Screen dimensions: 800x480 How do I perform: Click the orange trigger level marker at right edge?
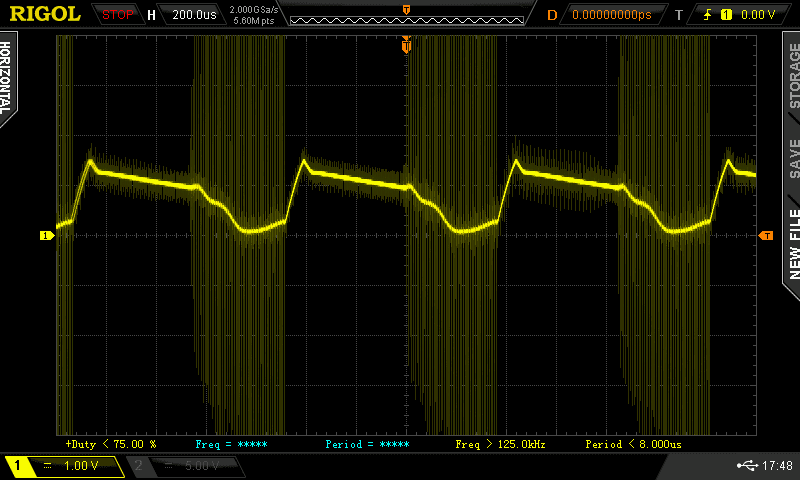(766, 235)
